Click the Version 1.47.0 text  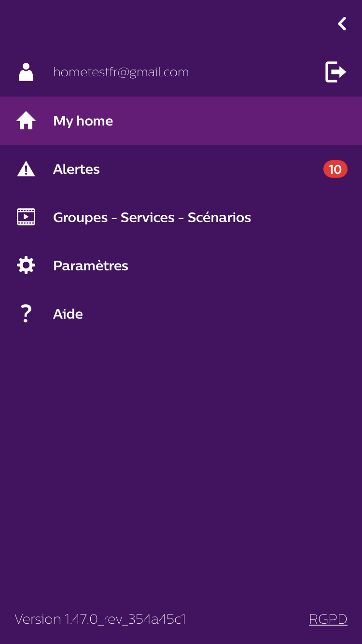(x=100, y=619)
